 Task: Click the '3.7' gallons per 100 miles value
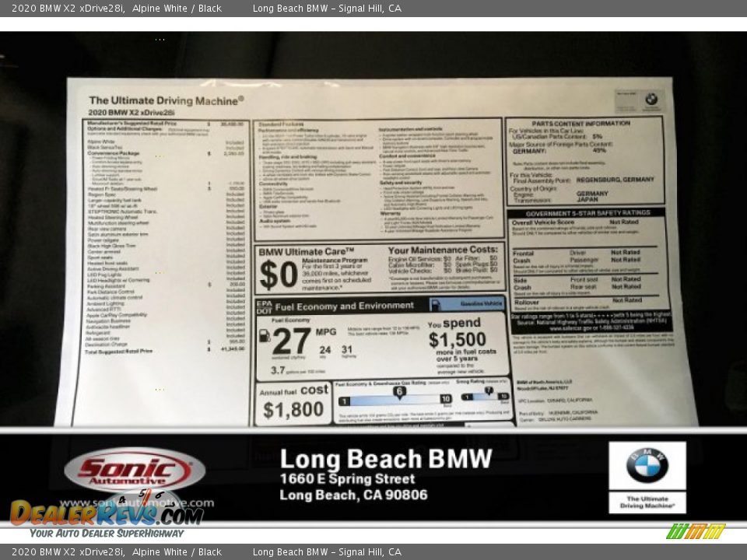pos(278,370)
